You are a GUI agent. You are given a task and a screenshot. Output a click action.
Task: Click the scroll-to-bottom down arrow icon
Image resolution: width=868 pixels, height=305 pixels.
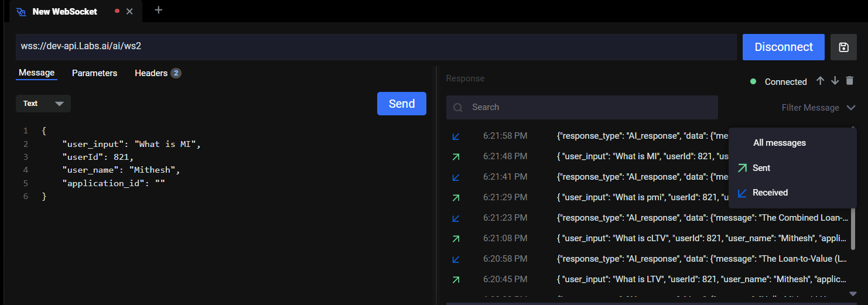pyautogui.click(x=835, y=81)
